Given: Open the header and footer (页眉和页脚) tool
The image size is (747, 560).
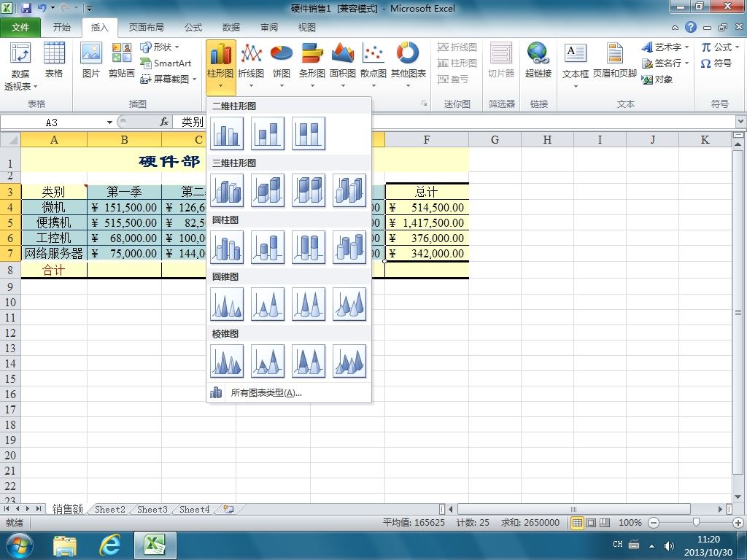Looking at the screenshot, I should pyautogui.click(x=614, y=61).
